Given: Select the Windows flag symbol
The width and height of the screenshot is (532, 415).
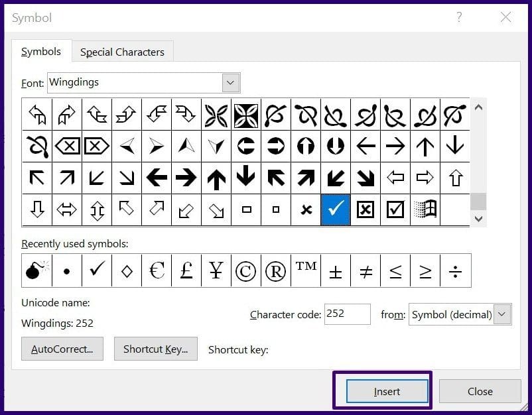Looking at the screenshot, I should coord(425,210).
